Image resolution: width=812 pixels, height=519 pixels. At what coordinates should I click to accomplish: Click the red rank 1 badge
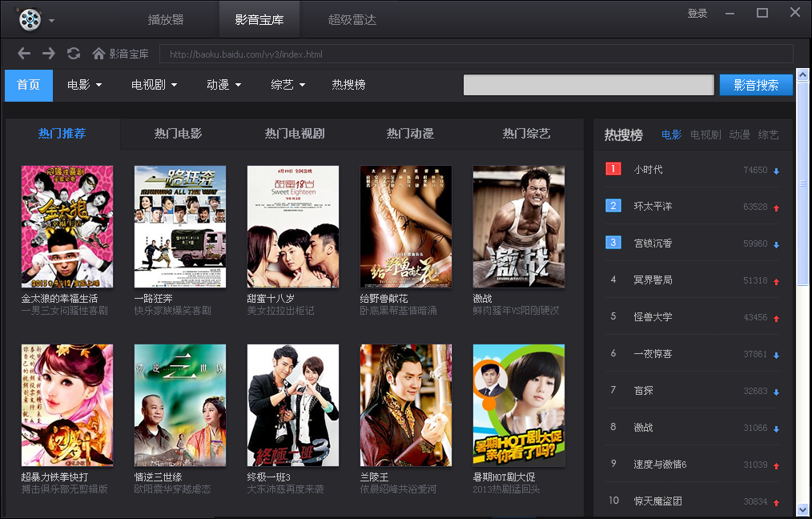613,169
